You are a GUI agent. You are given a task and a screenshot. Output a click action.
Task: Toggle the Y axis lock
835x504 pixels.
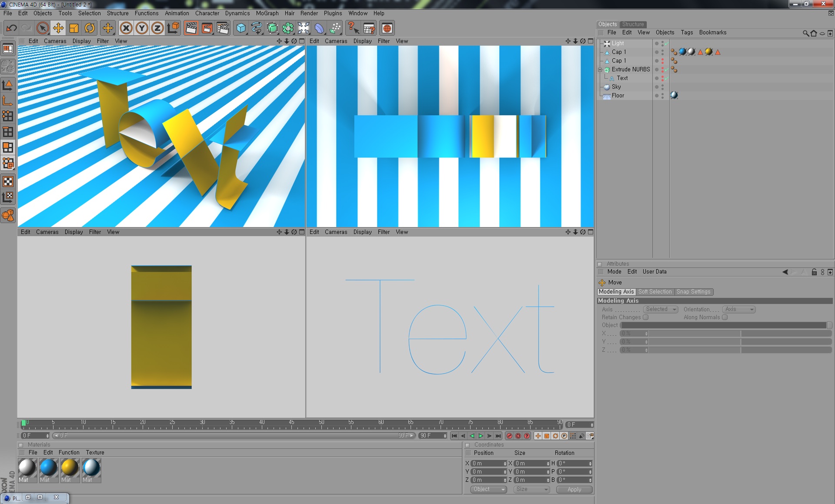point(141,28)
